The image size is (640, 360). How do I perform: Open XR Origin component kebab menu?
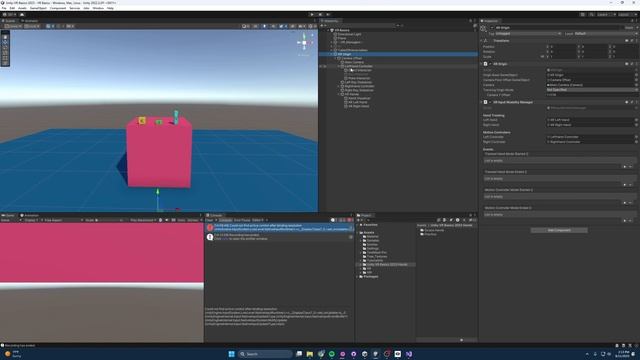click(636, 64)
